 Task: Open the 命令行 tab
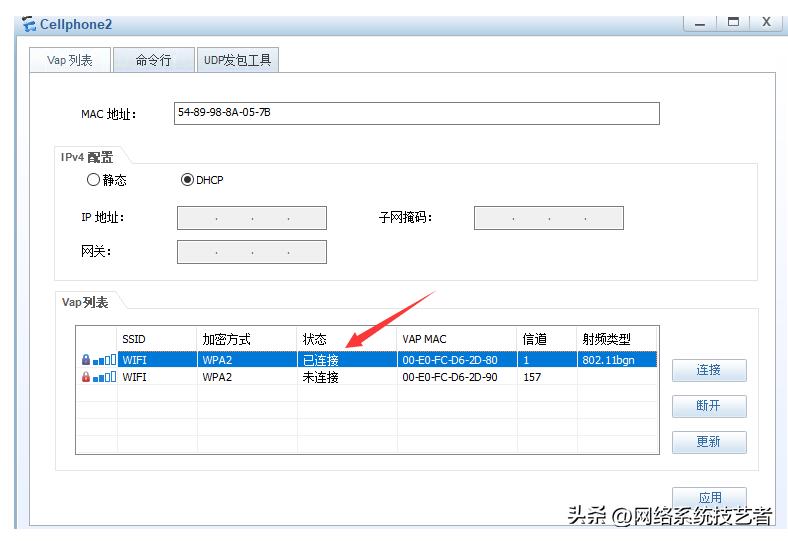pos(153,60)
